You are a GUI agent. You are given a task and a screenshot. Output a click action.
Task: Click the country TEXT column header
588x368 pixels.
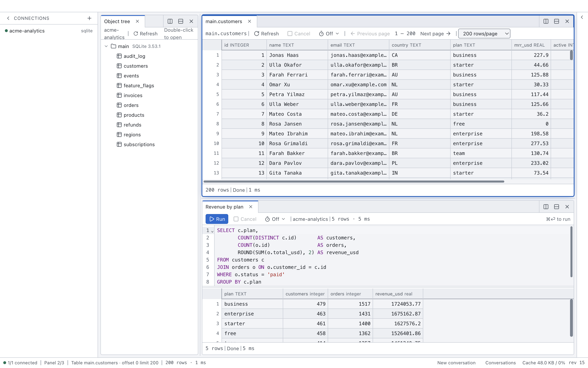point(420,45)
